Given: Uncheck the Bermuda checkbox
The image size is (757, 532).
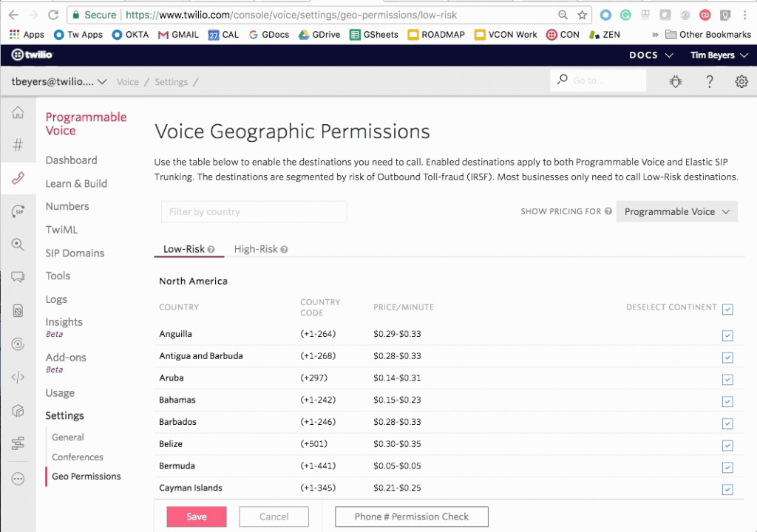Looking at the screenshot, I should [727, 467].
